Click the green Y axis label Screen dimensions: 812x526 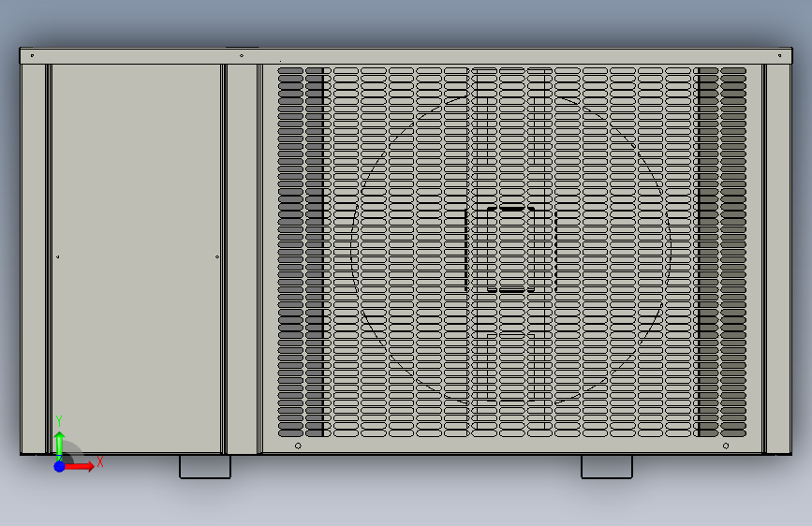59,421
